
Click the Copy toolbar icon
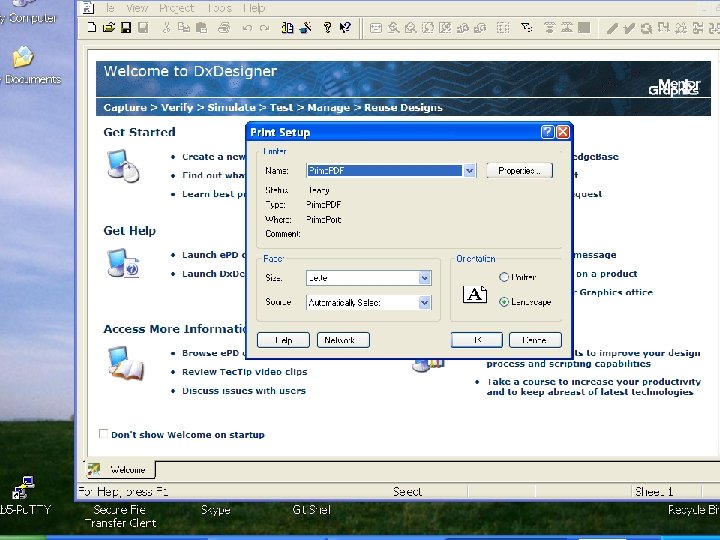[184, 28]
